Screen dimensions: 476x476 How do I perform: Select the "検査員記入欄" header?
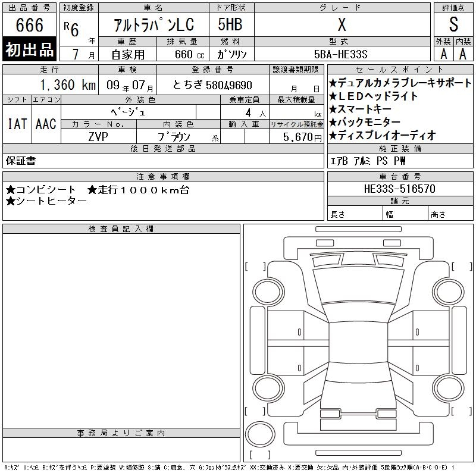tap(121, 229)
